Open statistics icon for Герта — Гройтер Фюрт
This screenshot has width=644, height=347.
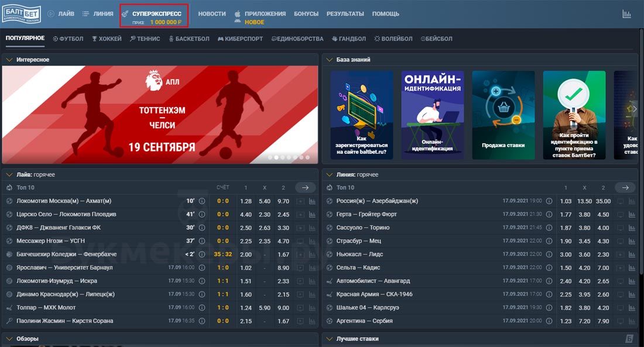tap(632, 214)
